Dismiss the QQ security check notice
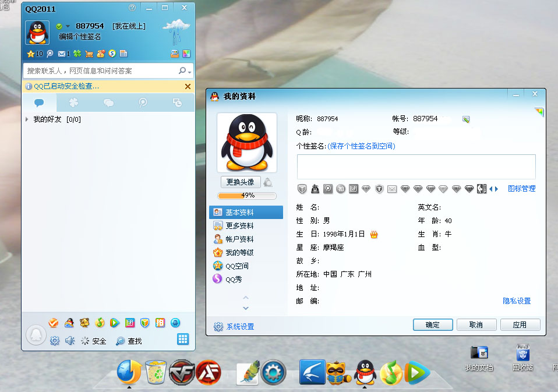 (188, 86)
